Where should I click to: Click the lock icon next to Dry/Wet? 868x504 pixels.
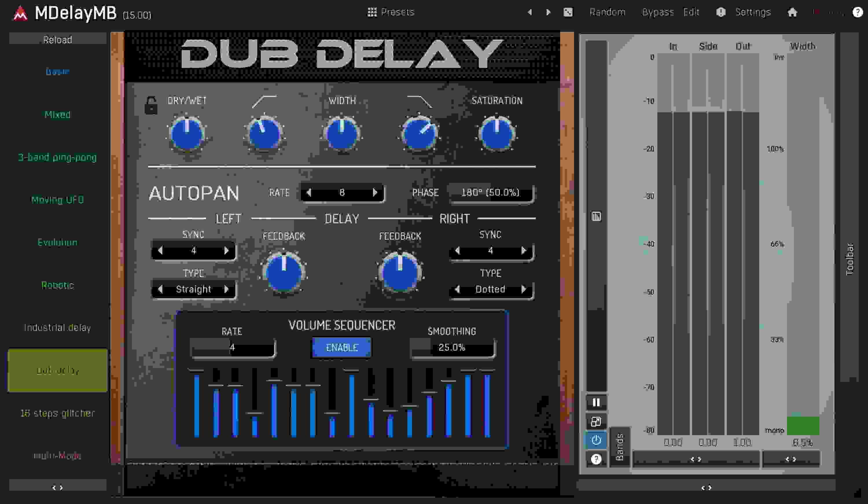(150, 106)
